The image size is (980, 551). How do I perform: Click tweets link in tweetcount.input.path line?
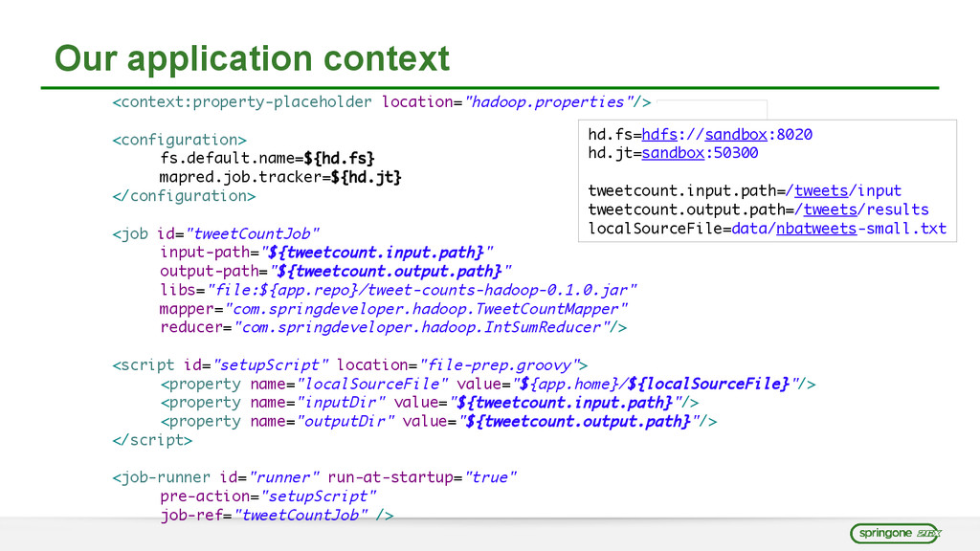[821, 190]
